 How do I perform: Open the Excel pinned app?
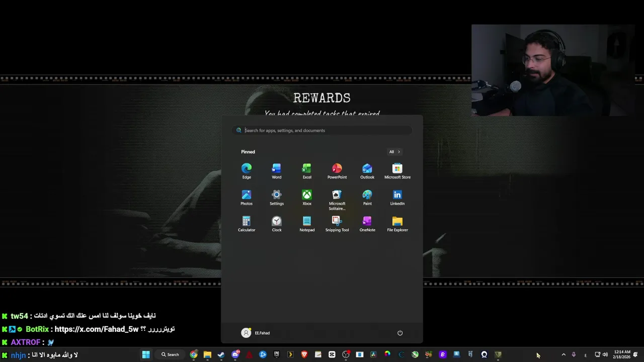(307, 171)
